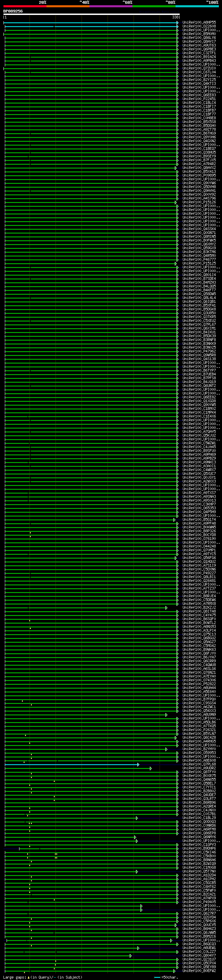The height and width of the screenshot is (980, 222).
Task: Click the UniRef100_Q5EY89 label
Action: pos(199,967)
